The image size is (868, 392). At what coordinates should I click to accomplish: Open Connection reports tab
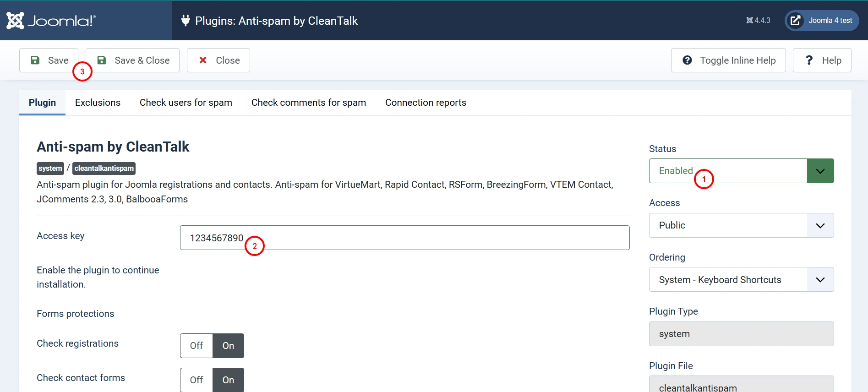click(426, 103)
